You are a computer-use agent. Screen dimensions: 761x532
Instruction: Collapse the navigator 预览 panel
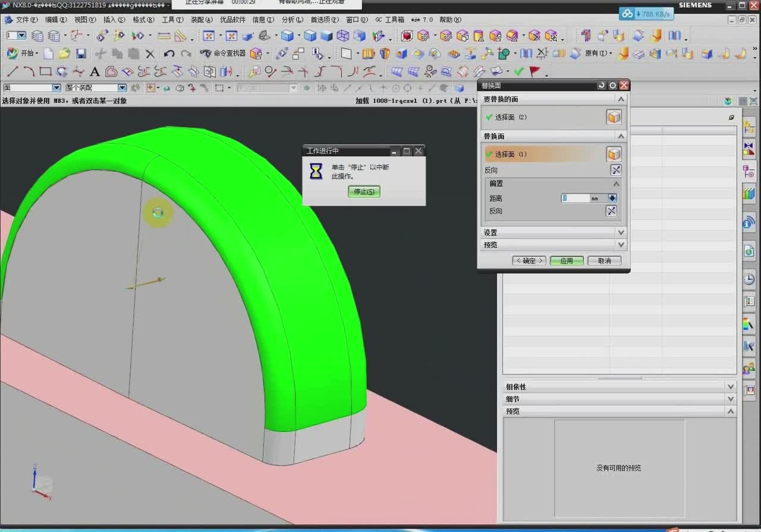[x=731, y=411]
